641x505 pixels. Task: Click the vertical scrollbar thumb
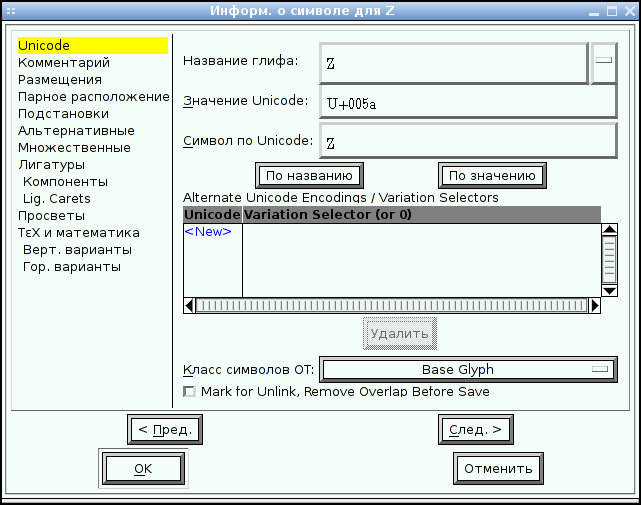[610, 260]
